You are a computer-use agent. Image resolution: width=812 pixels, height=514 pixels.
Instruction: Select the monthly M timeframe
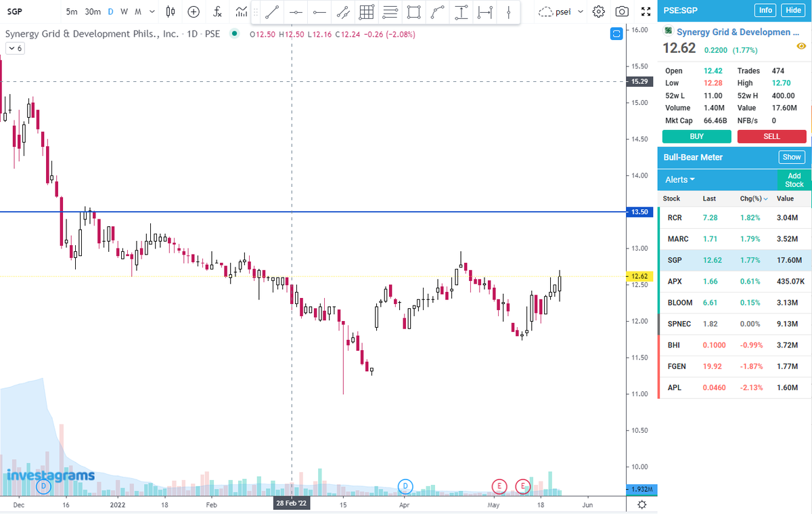tap(138, 12)
